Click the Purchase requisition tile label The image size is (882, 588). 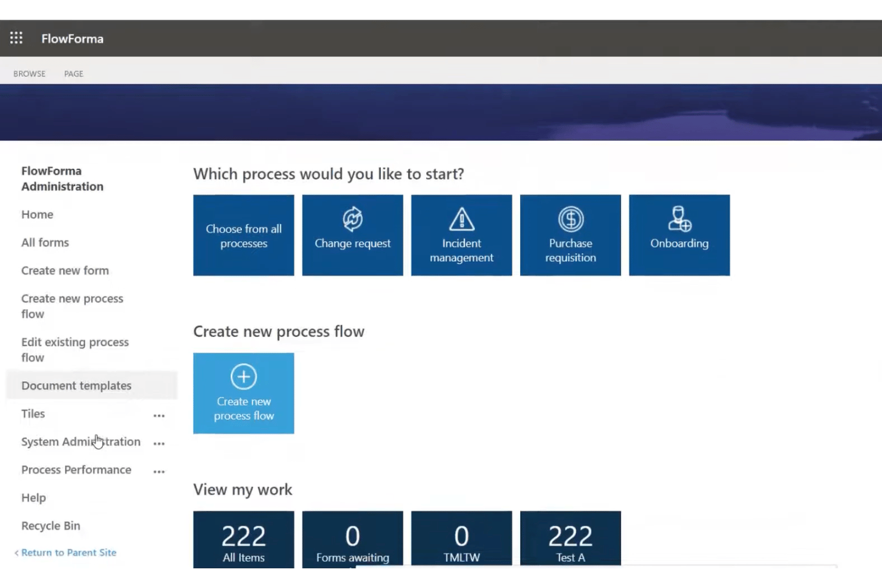click(571, 250)
